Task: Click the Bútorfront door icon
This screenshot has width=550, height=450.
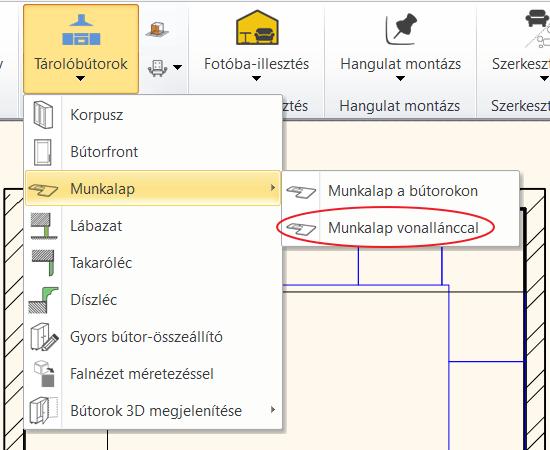Action: pos(43,152)
